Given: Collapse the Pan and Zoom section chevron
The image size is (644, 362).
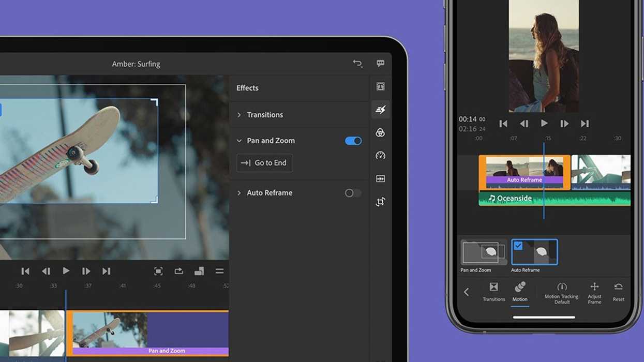Looking at the screenshot, I should (x=239, y=141).
